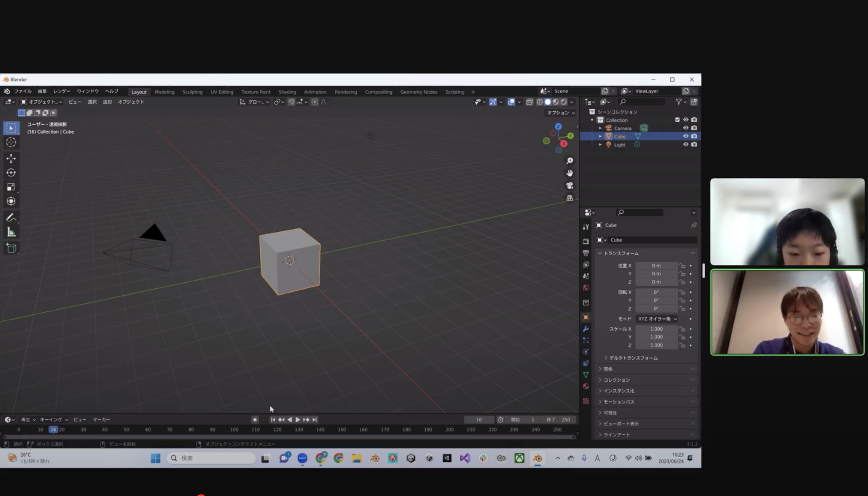Hide the Cube in viewport
868x496 pixels.
pos(685,136)
